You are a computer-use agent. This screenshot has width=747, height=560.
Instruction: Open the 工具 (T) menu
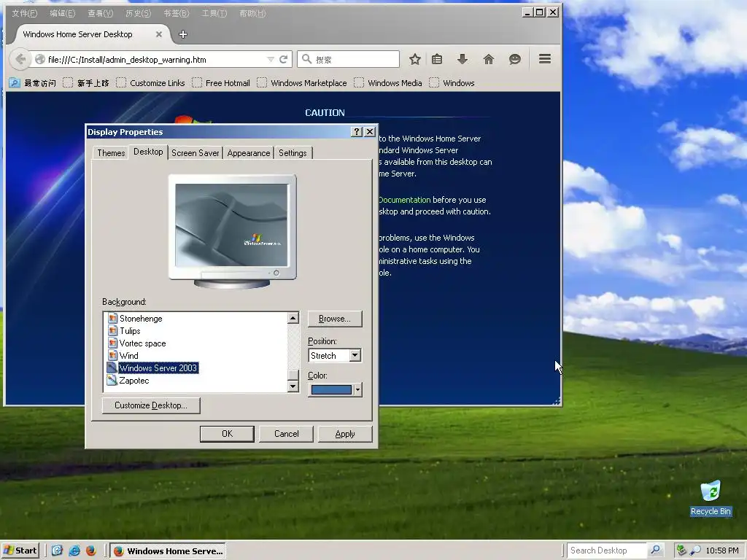[x=214, y=13]
